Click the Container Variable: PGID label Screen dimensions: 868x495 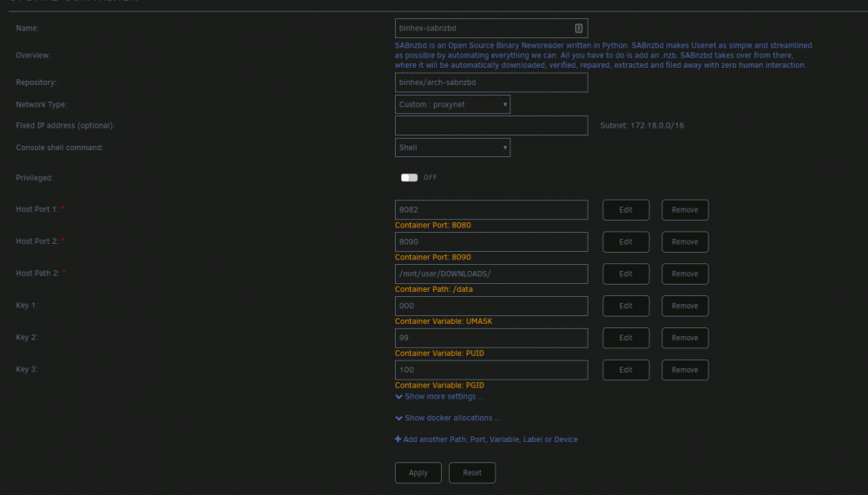point(439,386)
